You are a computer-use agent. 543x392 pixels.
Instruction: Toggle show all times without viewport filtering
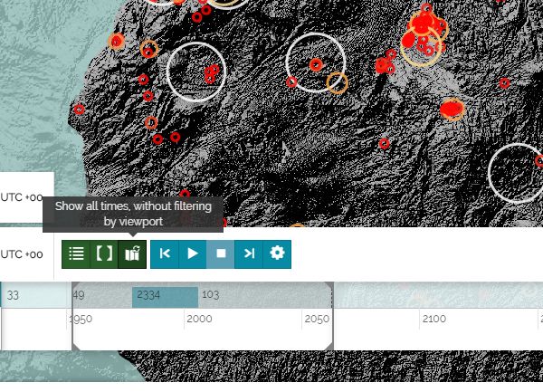point(132,253)
